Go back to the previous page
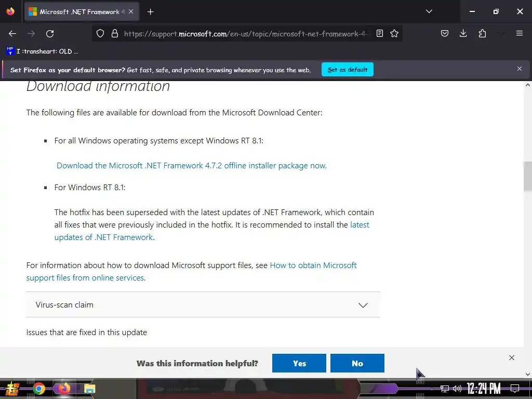This screenshot has height=399, width=532. coord(12,34)
